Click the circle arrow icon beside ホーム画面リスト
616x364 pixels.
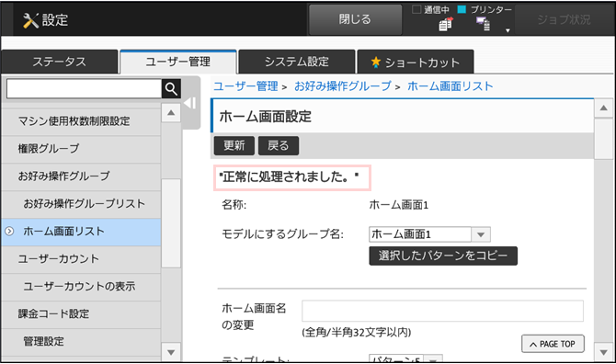(9, 232)
